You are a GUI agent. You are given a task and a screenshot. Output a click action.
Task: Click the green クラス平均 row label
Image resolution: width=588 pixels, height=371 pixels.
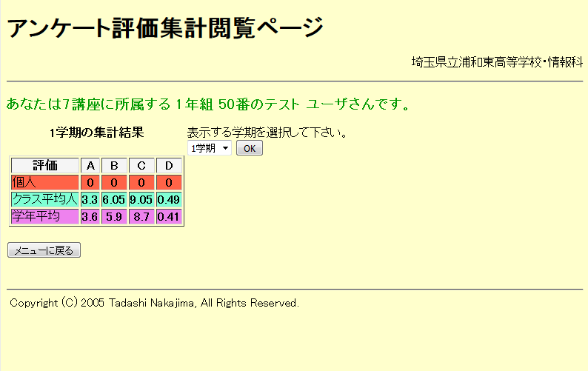(x=45, y=199)
